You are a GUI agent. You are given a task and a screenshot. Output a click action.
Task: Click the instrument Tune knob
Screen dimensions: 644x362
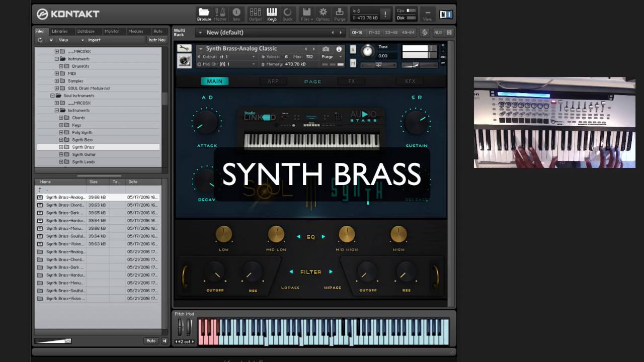368,51
